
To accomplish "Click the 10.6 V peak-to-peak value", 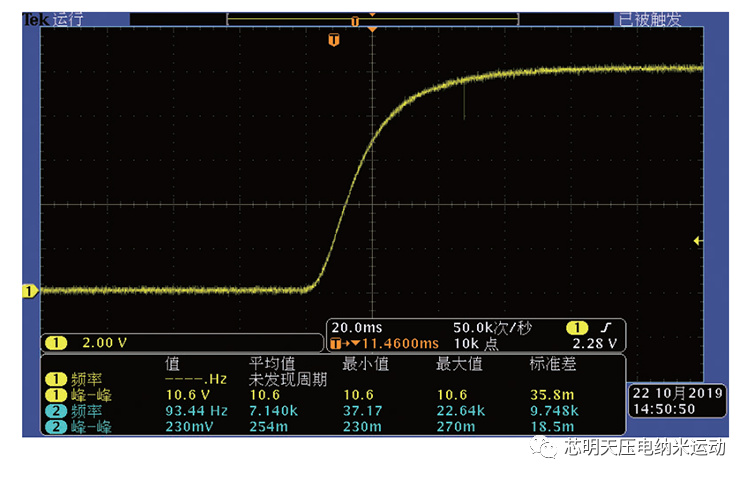I will point(188,395).
